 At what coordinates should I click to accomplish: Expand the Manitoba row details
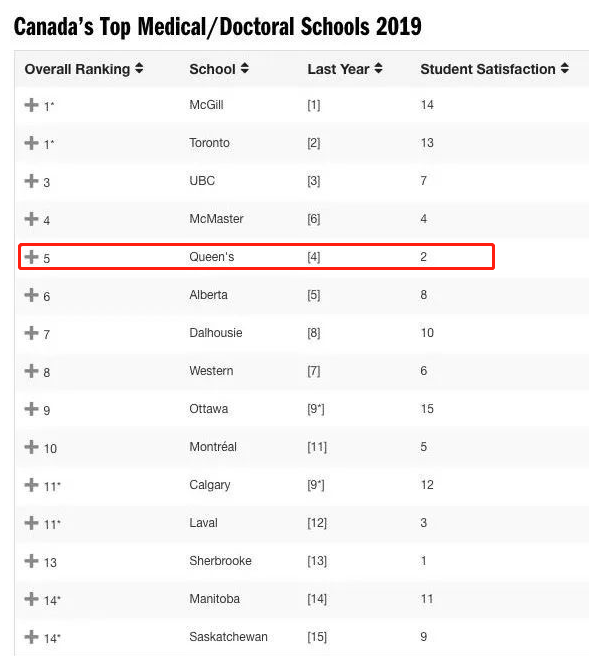tap(31, 599)
